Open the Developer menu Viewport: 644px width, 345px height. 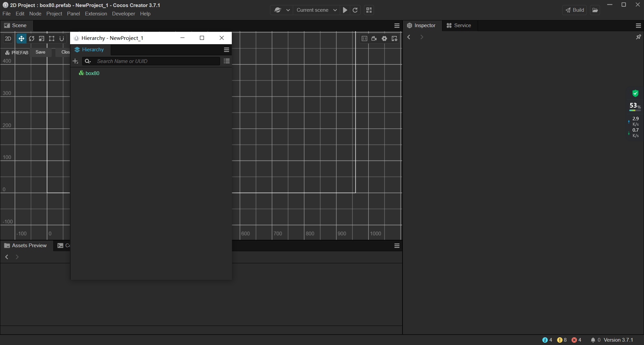[x=123, y=14]
